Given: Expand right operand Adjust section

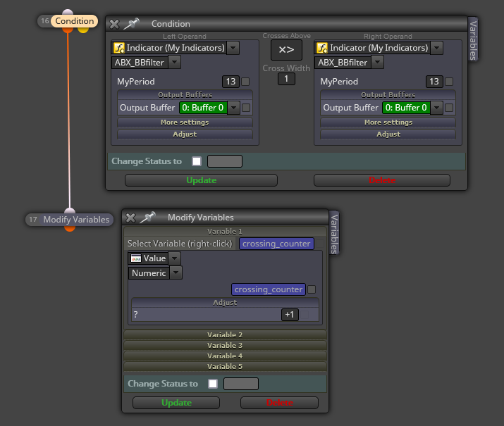Looking at the screenshot, I should (388, 134).
